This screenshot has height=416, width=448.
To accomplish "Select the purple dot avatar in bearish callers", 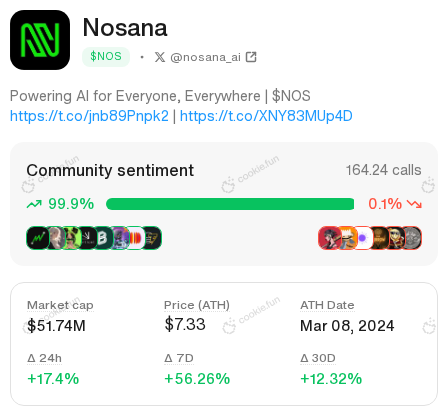I will (x=362, y=238).
